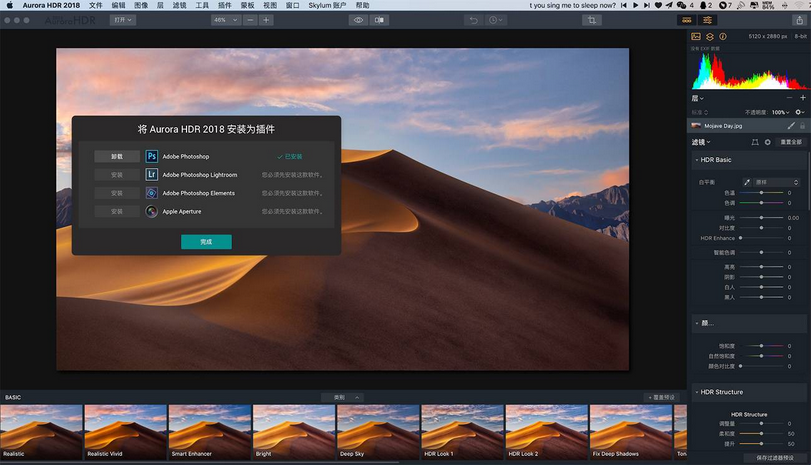Click the circular filter settings icon

point(767,142)
